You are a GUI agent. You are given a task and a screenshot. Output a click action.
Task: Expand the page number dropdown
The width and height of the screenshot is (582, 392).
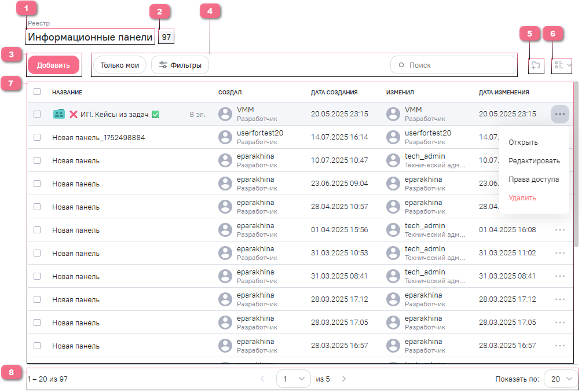coord(294,379)
